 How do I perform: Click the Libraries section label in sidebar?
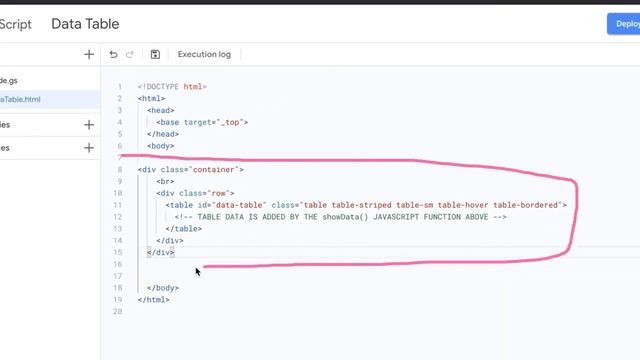pyautogui.click(x=5, y=125)
